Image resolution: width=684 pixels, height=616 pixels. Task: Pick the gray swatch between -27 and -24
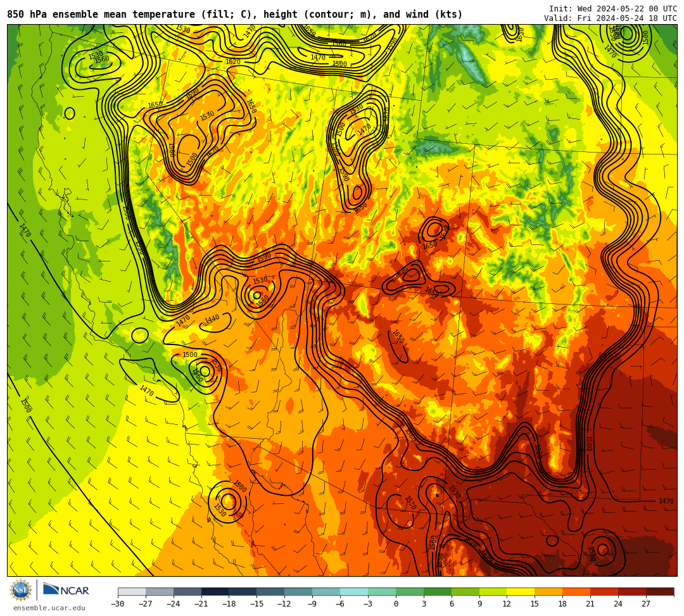[x=160, y=591]
